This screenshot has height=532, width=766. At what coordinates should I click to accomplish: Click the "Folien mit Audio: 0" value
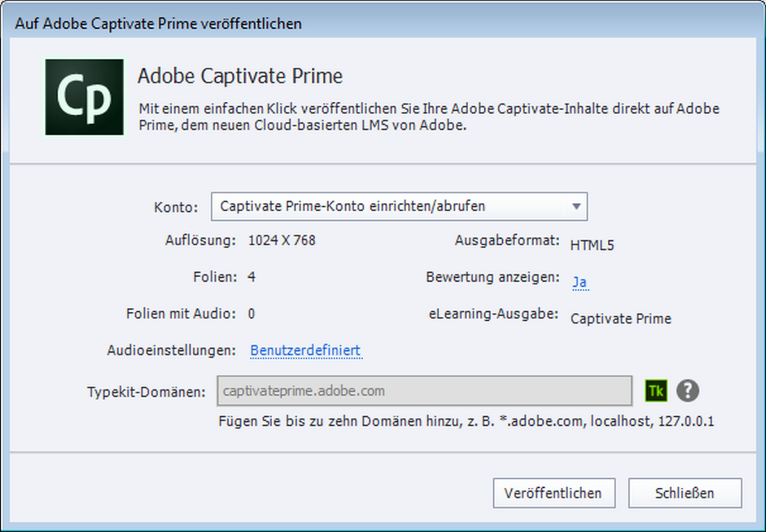point(251,314)
